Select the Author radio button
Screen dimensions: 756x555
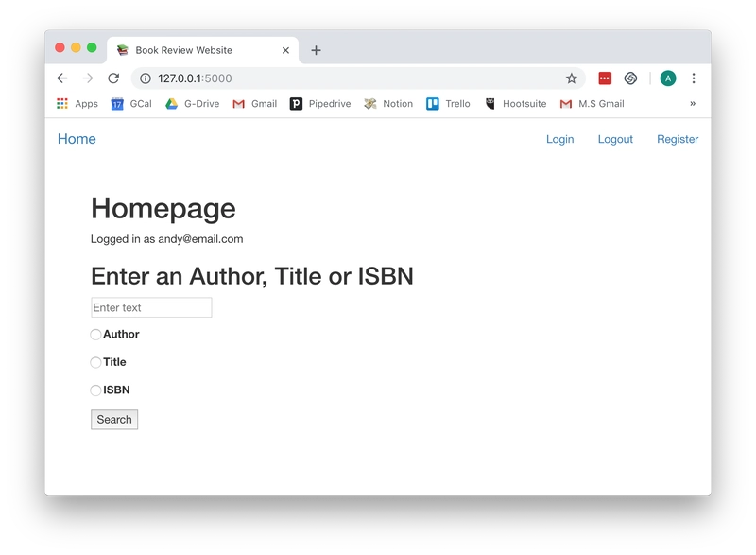pyautogui.click(x=95, y=334)
